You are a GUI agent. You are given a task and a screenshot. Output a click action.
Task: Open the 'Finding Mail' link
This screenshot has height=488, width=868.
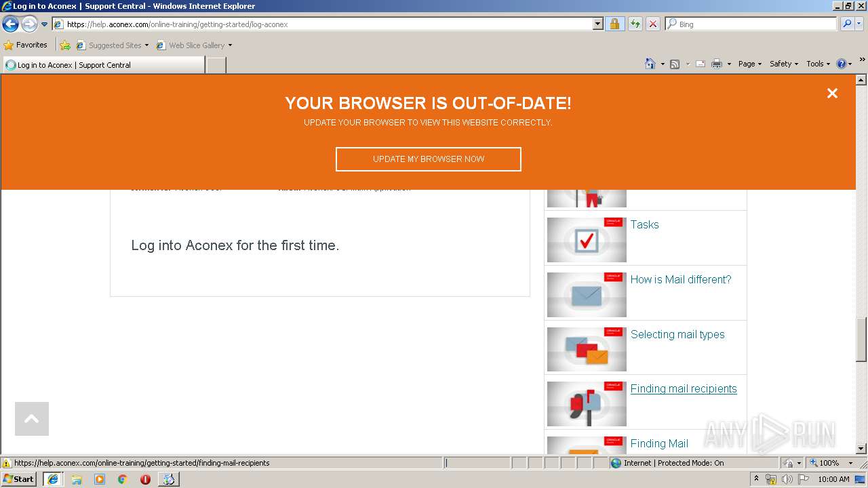(659, 444)
